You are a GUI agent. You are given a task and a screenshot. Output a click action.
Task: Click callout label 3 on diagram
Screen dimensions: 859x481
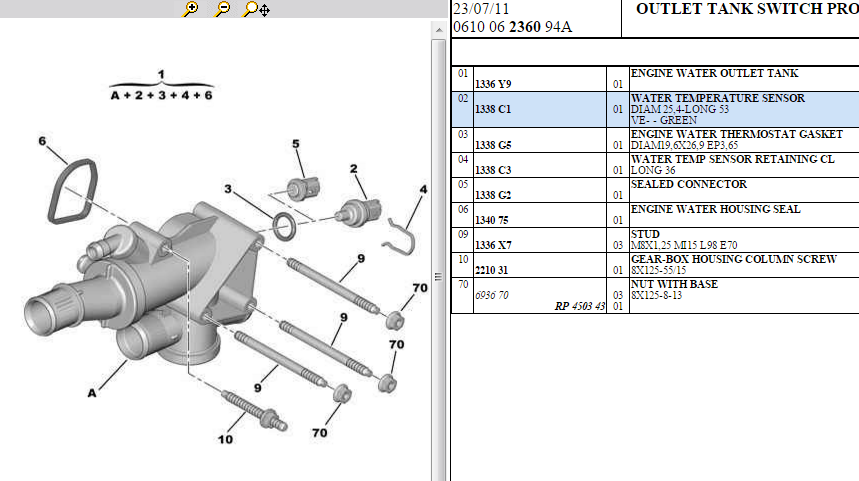[228, 189]
